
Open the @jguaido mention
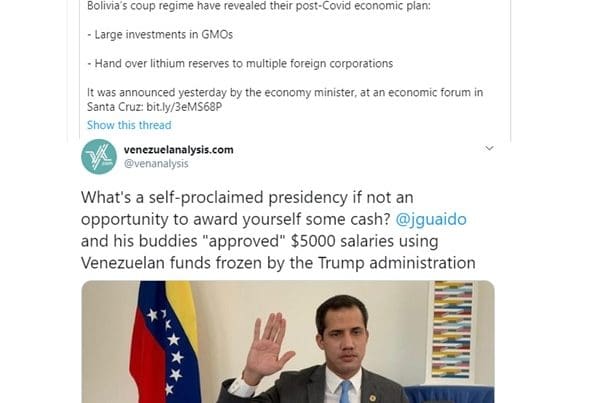tap(431, 219)
